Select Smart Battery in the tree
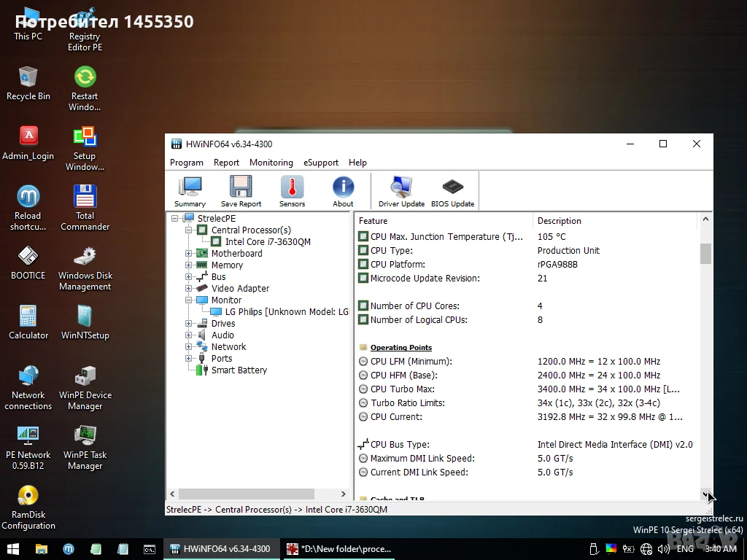 [239, 370]
